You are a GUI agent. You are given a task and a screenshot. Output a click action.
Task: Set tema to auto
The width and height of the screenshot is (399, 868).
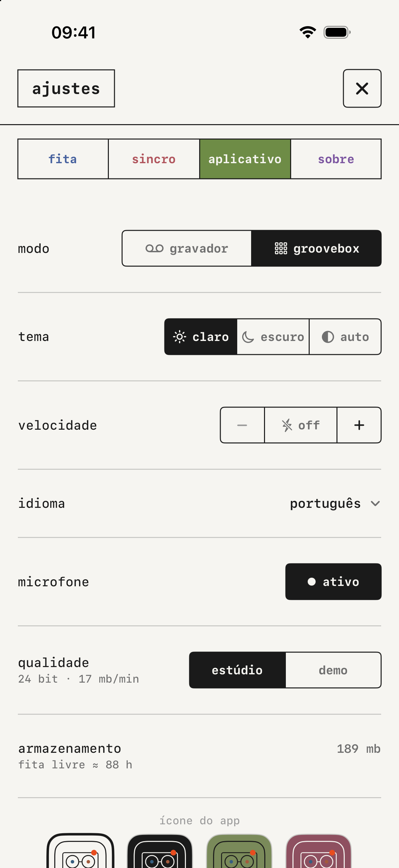click(x=345, y=337)
